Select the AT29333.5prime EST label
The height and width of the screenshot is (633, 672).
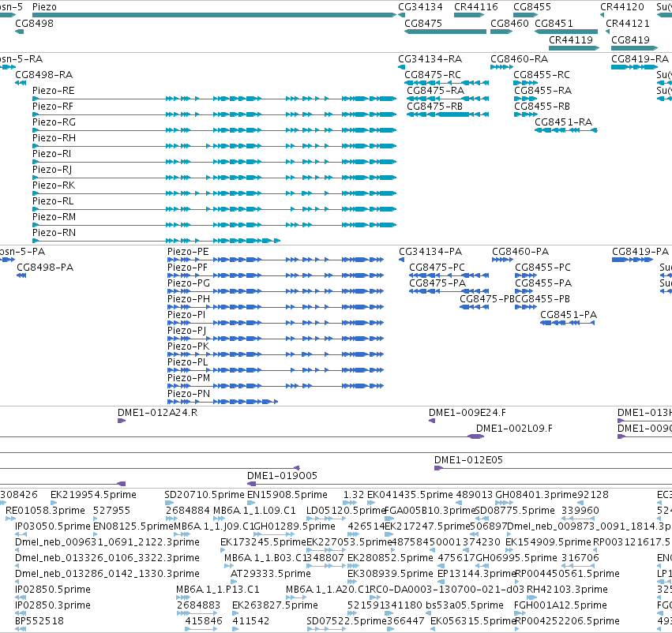point(271,574)
